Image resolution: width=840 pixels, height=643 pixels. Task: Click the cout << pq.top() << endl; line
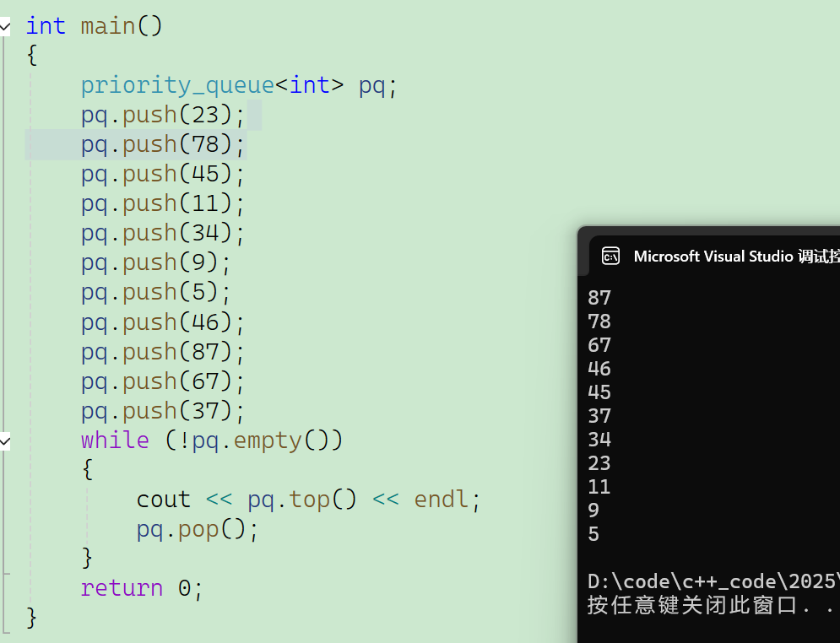click(x=309, y=500)
